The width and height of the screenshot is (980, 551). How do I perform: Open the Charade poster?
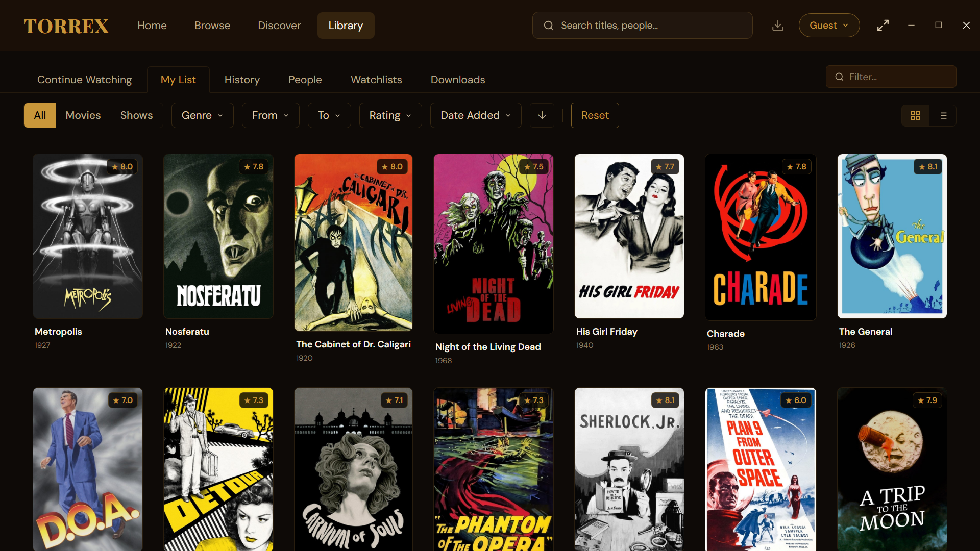pyautogui.click(x=761, y=237)
